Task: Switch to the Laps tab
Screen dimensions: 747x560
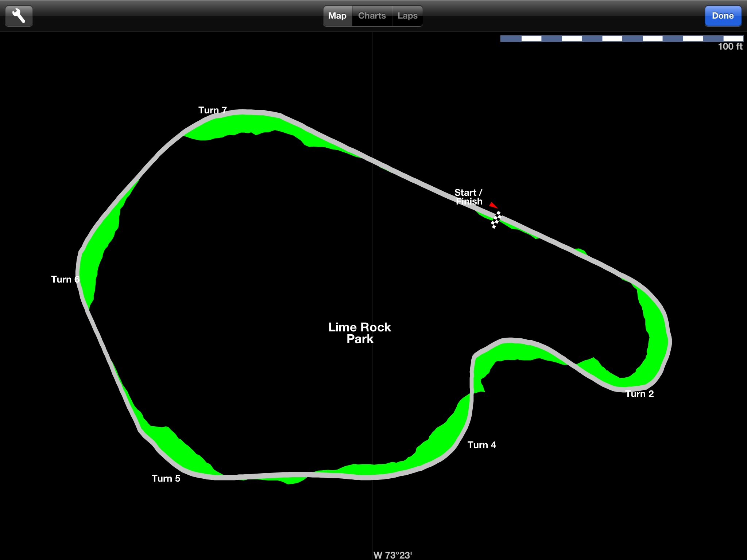Action: (x=407, y=16)
